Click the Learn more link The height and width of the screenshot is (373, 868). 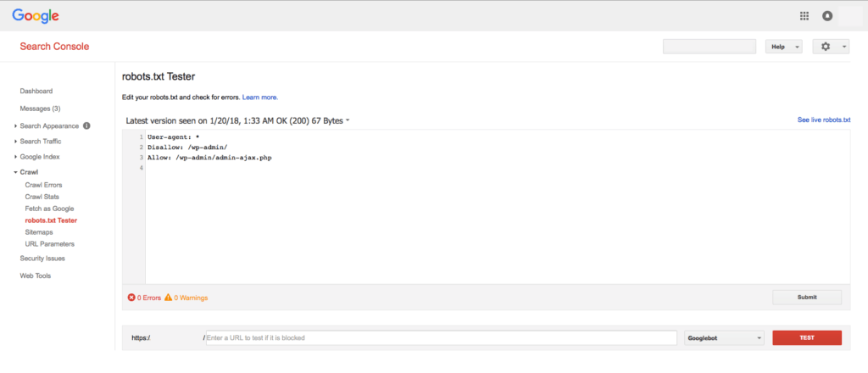coord(260,97)
